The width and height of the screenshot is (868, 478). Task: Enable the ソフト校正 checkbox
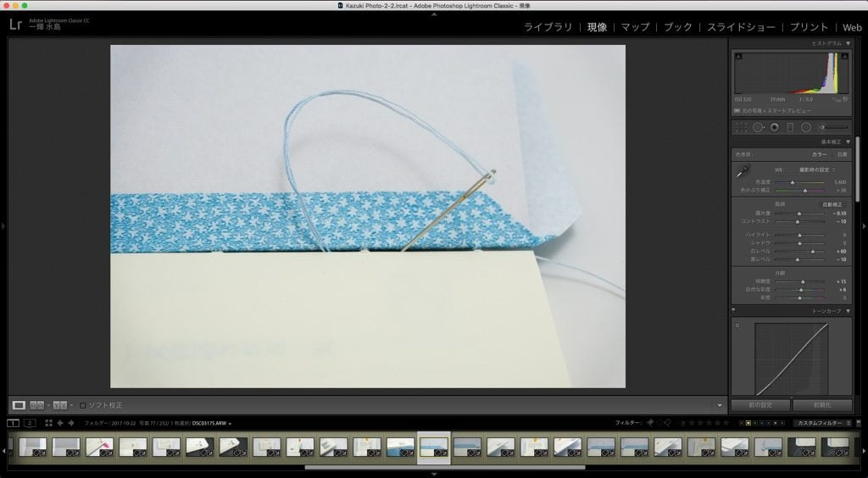(83, 405)
